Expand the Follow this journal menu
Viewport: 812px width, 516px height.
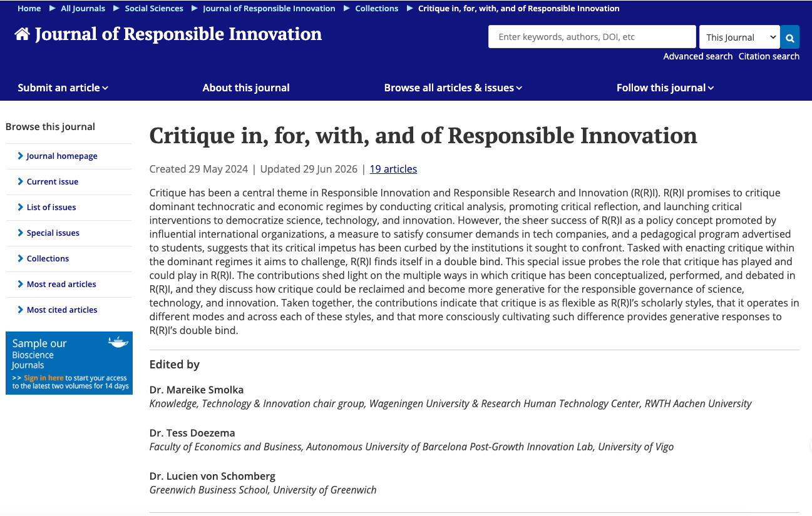(665, 88)
